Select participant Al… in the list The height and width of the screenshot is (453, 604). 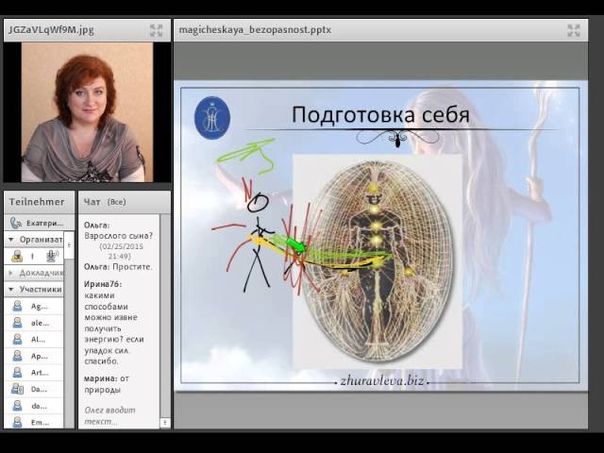pos(33,339)
